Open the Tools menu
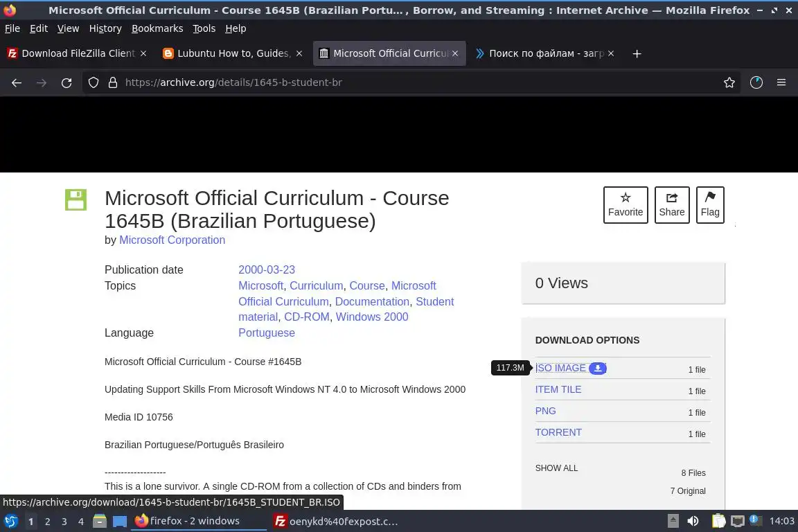This screenshot has height=532, width=798. [204, 28]
